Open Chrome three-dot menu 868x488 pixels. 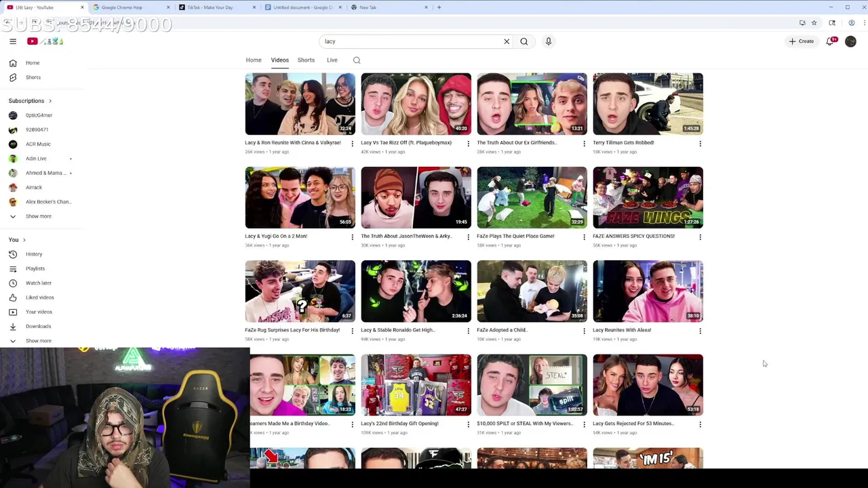click(864, 23)
